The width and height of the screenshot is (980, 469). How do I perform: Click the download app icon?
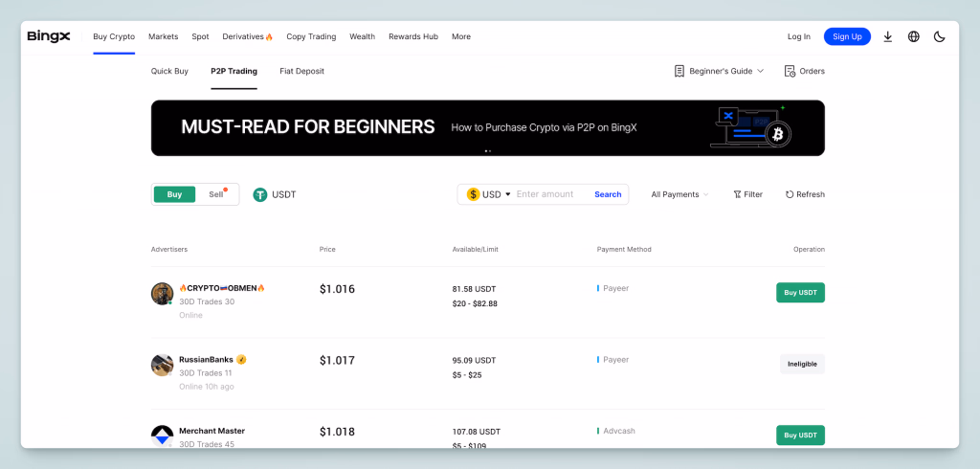pyautogui.click(x=887, y=36)
